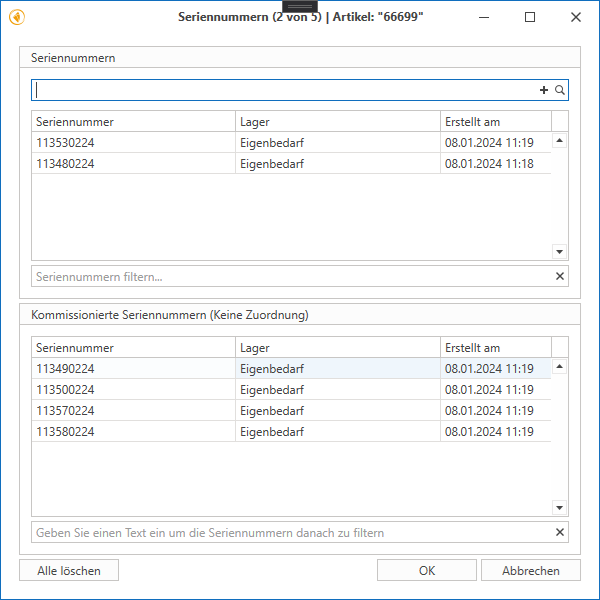Click the plus icon to add serial number

(x=544, y=90)
